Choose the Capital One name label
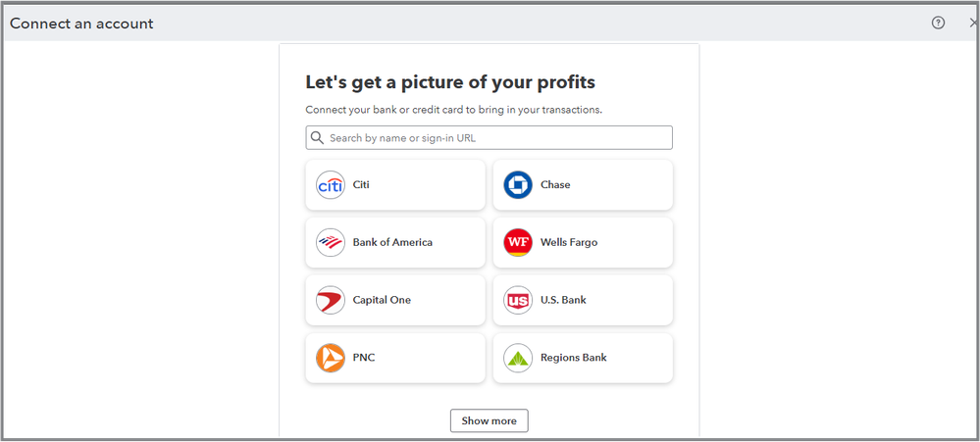Image resolution: width=980 pixels, height=442 pixels. (x=382, y=300)
